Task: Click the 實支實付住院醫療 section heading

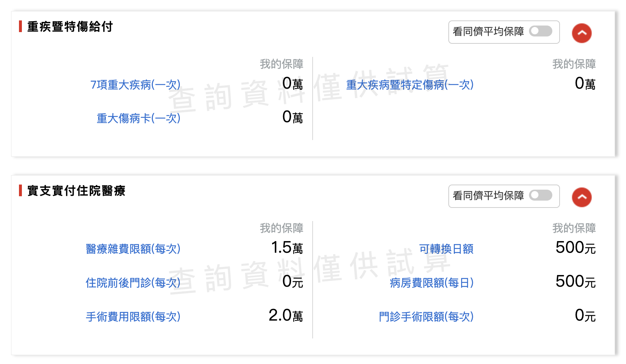Action: click(76, 191)
